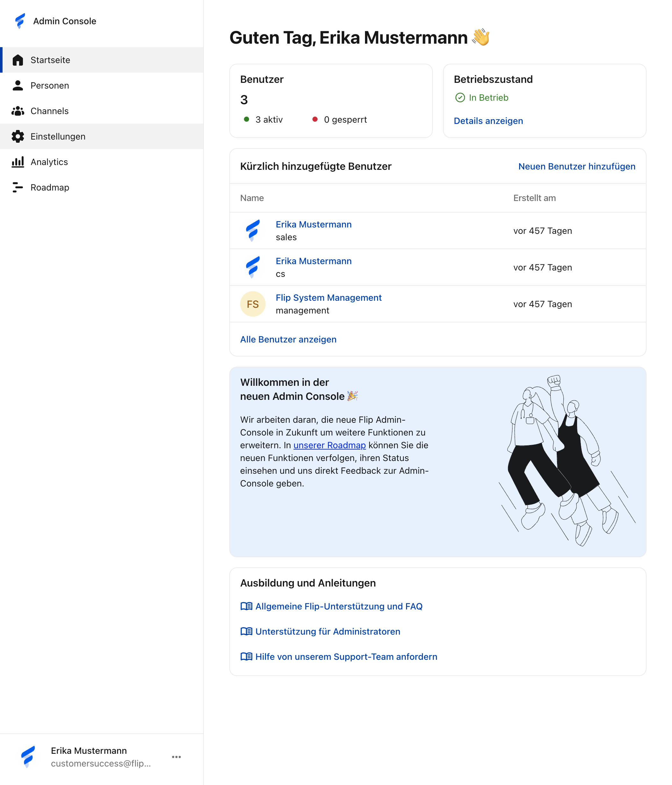Viewport: 672px width, 785px height.
Task: Click vor 457 Tagen in management row
Action: [x=542, y=304]
